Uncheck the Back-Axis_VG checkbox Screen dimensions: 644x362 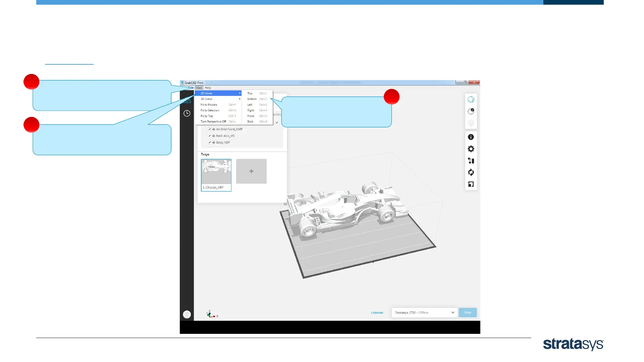click(x=210, y=136)
